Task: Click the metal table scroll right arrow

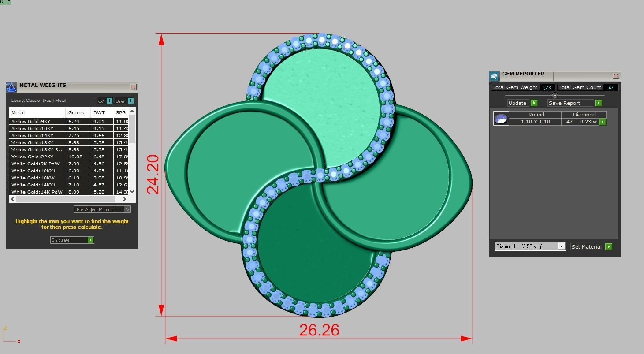Action: [125, 199]
